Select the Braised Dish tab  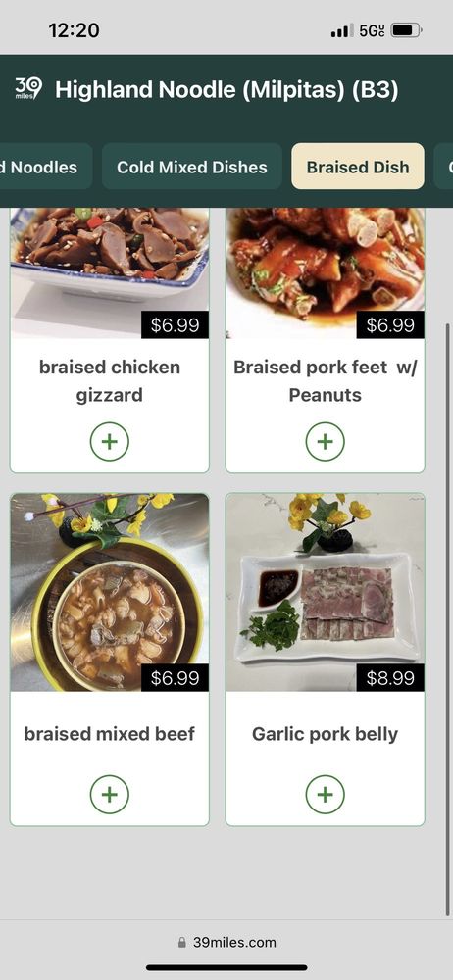[x=358, y=167]
